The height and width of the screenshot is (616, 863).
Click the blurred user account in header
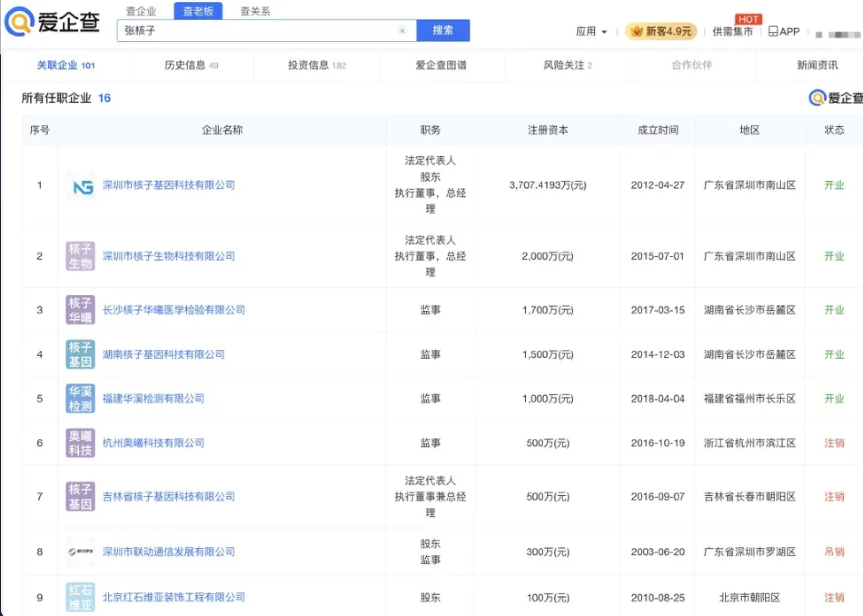[838, 34]
